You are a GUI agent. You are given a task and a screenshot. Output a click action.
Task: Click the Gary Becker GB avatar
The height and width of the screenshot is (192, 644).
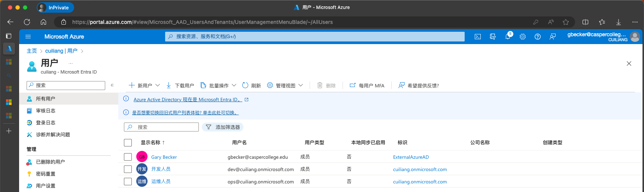[x=142, y=157]
